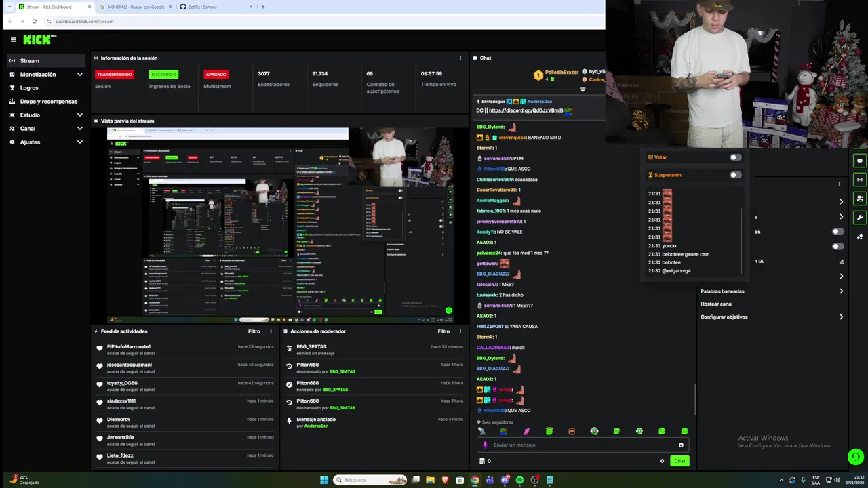Viewport: 868px width, 488px height.
Task: Expand Canal sidebar section
Action: (x=80, y=129)
